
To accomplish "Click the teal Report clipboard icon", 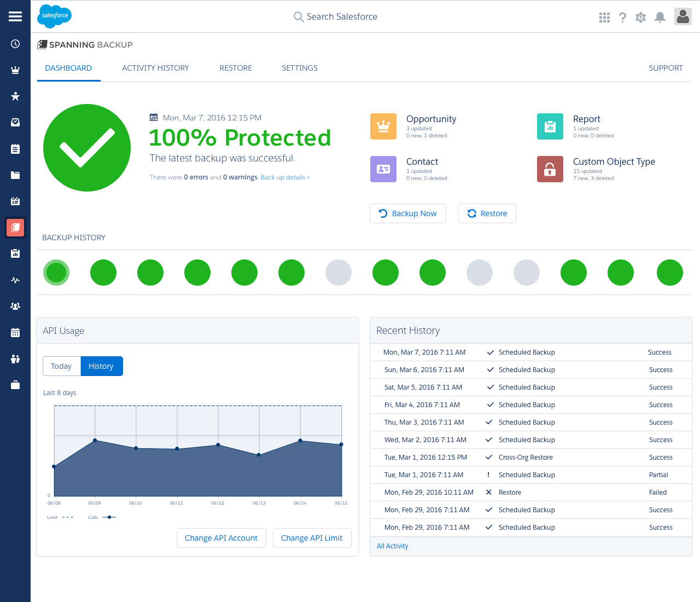I will pos(550,126).
